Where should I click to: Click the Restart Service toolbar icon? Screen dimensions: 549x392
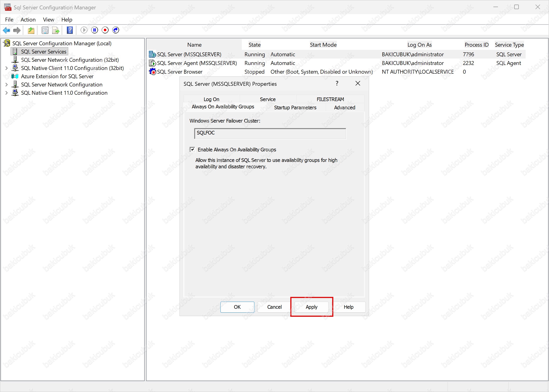pos(116,30)
